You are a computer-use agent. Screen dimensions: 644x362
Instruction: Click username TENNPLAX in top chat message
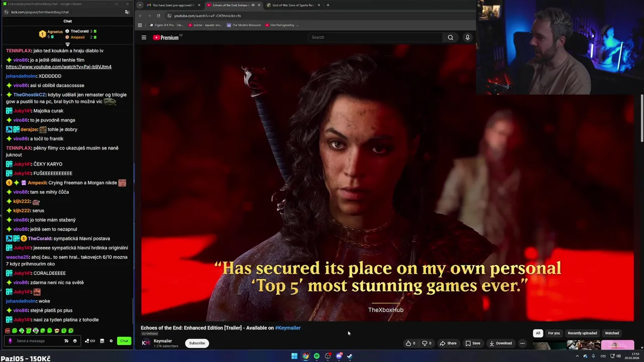(x=18, y=50)
